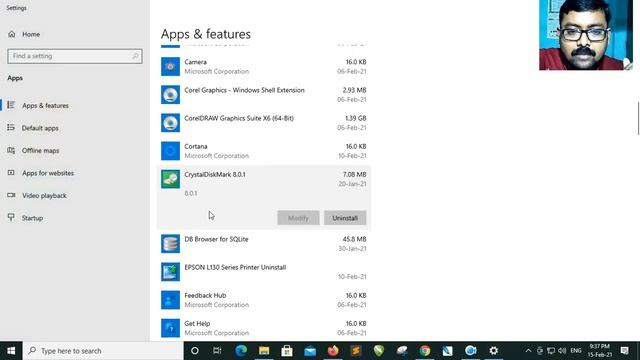The height and width of the screenshot is (360, 640).
Task: Click the magnifier icon in Find a setting
Action: coord(135,56)
